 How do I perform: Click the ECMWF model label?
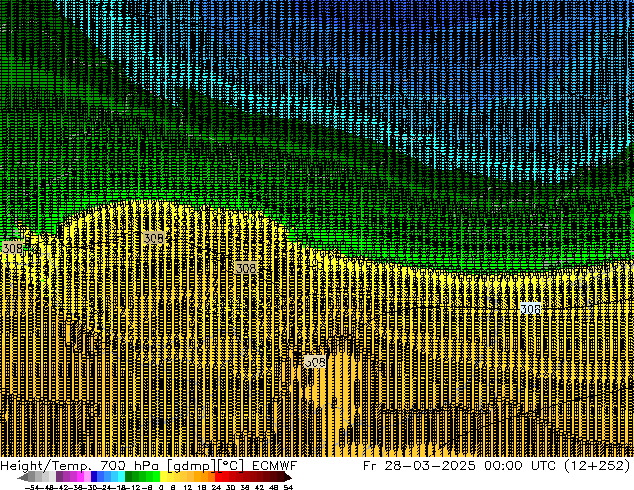tap(274, 466)
